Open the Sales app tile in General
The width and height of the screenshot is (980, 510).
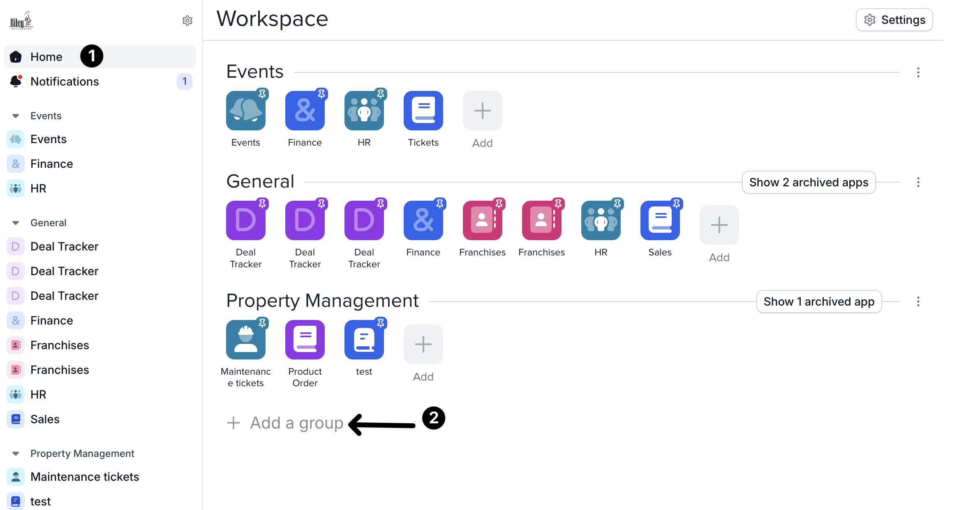(x=660, y=220)
